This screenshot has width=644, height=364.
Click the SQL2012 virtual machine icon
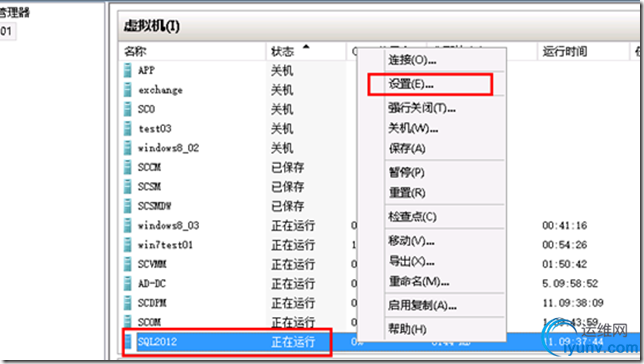point(129,341)
